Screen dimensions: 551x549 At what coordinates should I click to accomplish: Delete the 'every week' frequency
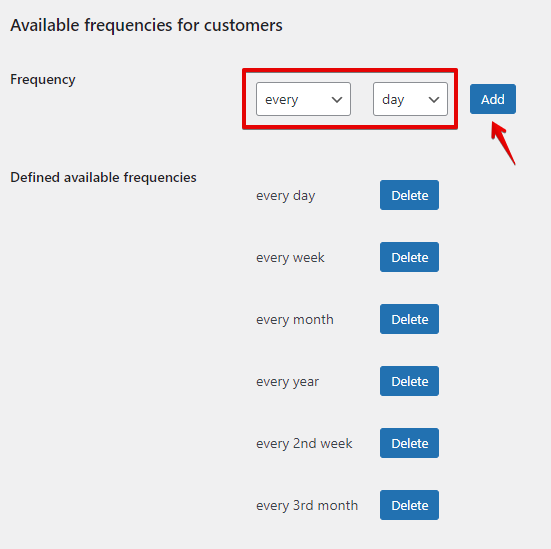pos(409,257)
